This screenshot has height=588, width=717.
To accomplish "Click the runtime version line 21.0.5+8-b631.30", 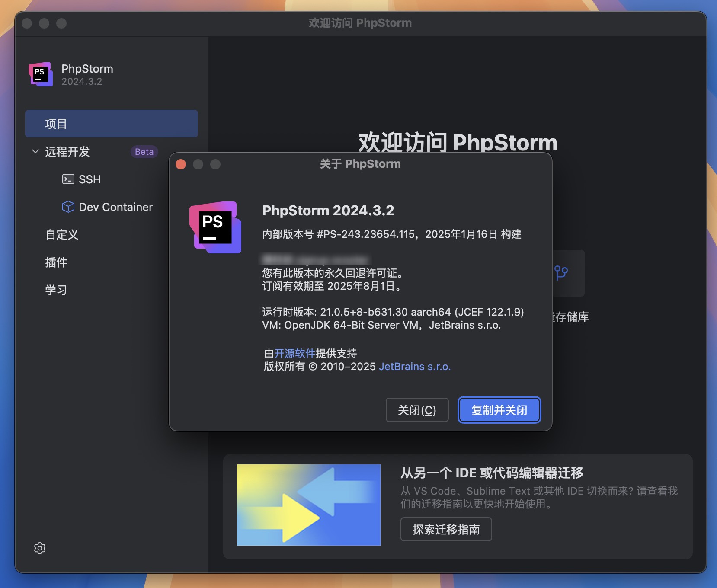I will (x=393, y=312).
